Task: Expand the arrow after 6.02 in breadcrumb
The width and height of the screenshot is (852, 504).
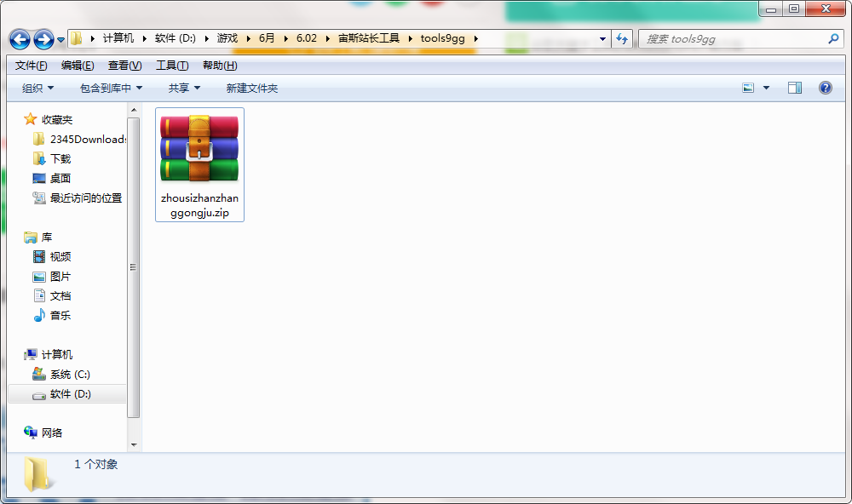Action: 328,38
